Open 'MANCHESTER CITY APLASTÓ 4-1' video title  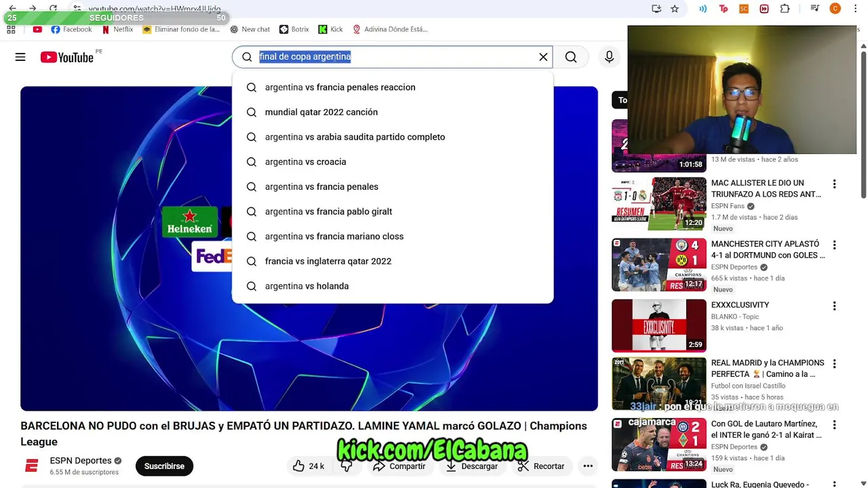(768, 249)
